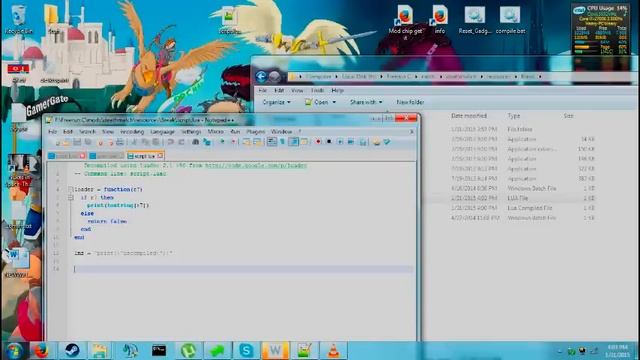Stop macro recording with black square icon
The image size is (640, 360).
pyautogui.click(x=329, y=142)
